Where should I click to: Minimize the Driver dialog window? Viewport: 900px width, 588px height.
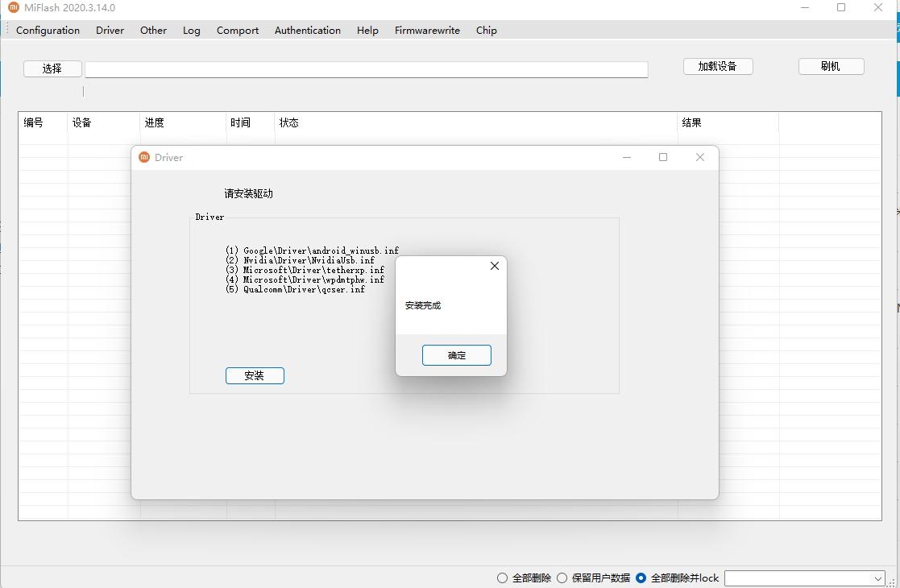[x=627, y=157]
